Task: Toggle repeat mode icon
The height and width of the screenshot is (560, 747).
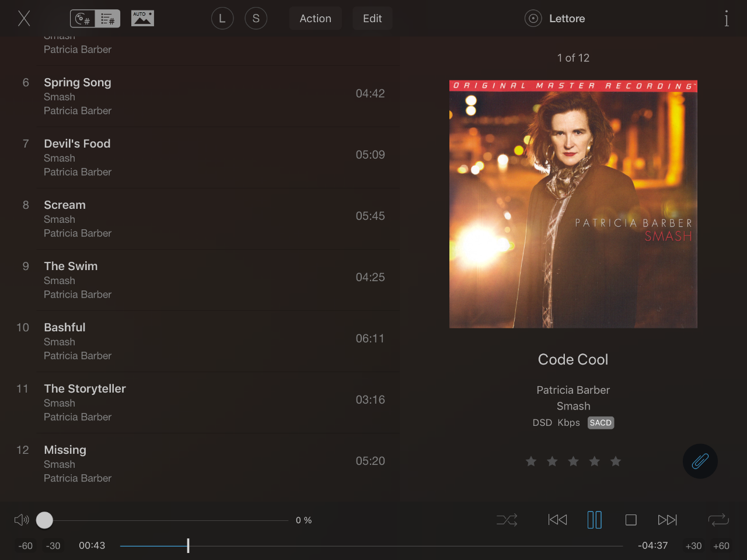Action: point(718,520)
